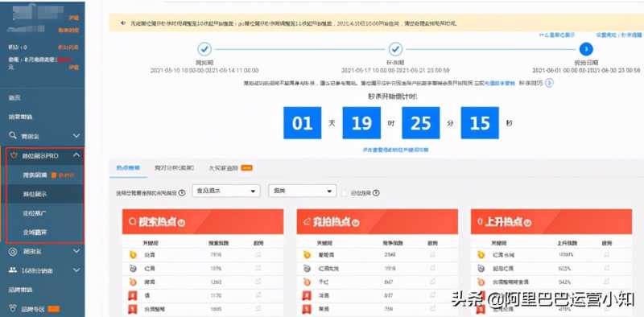Screen dimensions: 644x317
Task: Click the gold medal in the 上升热点 list
Action: click(481, 255)
